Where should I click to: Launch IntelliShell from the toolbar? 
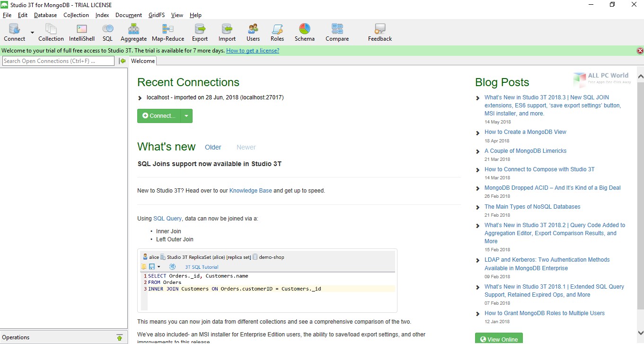click(81, 33)
